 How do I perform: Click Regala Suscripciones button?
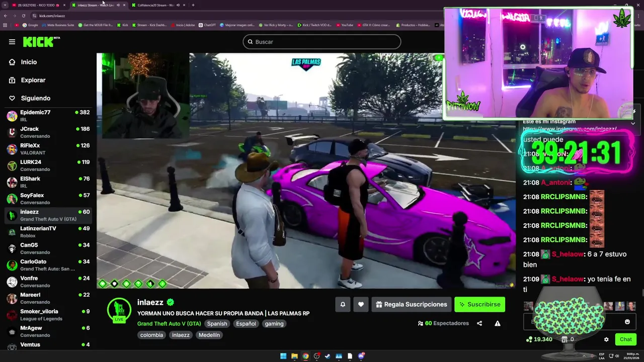coord(412,304)
